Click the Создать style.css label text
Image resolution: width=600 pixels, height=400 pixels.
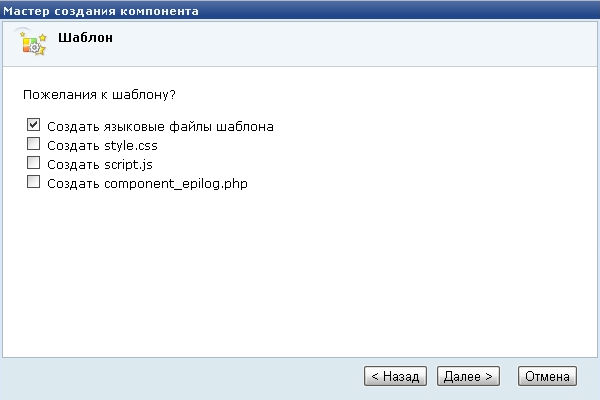tap(103, 146)
